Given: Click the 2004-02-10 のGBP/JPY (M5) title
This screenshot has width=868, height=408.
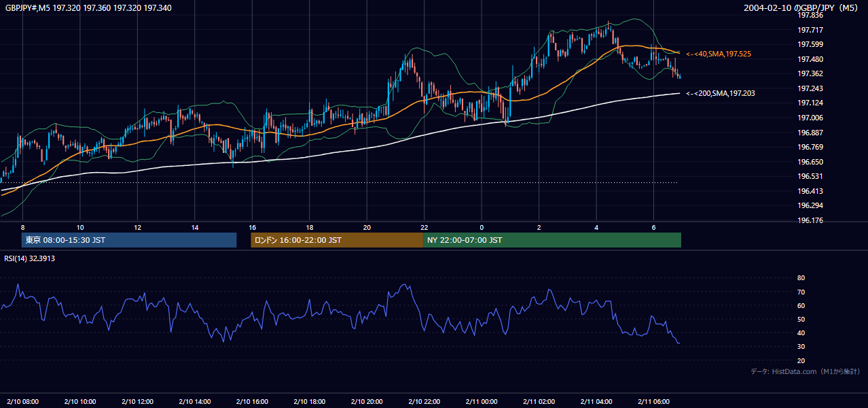Looking at the screenshot, I should (802, 7).
